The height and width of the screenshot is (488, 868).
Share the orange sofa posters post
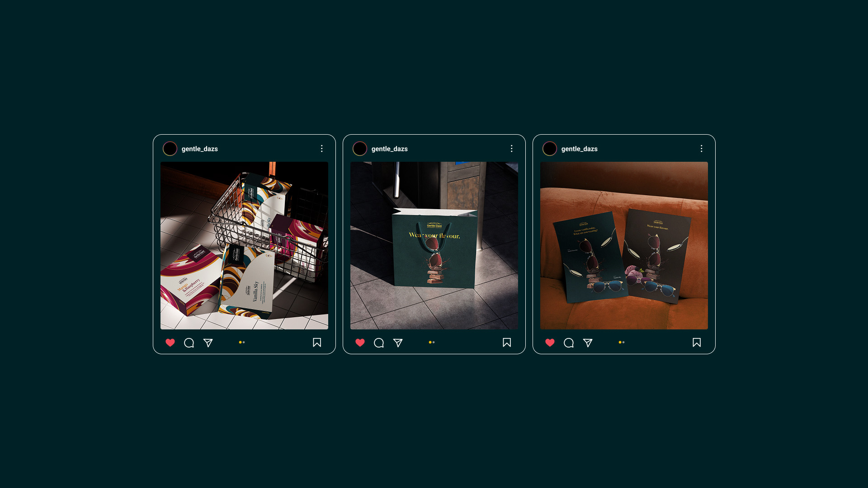click(588, 343)
